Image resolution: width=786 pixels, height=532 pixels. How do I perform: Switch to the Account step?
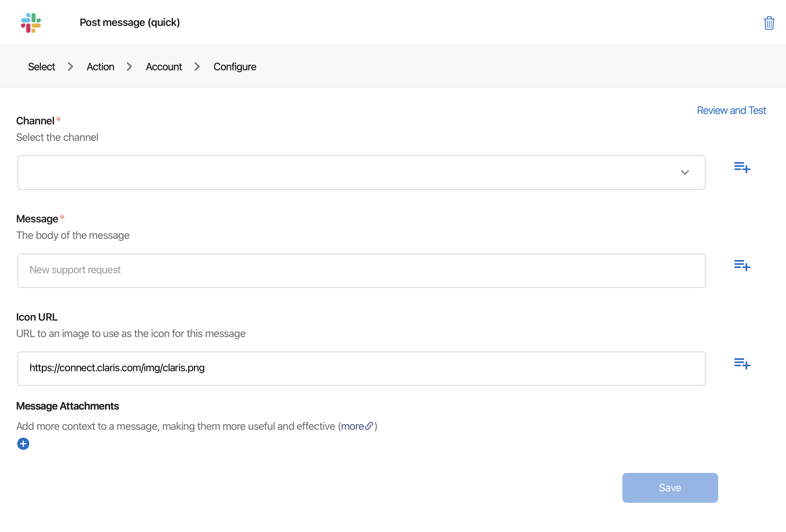[164, 67]
